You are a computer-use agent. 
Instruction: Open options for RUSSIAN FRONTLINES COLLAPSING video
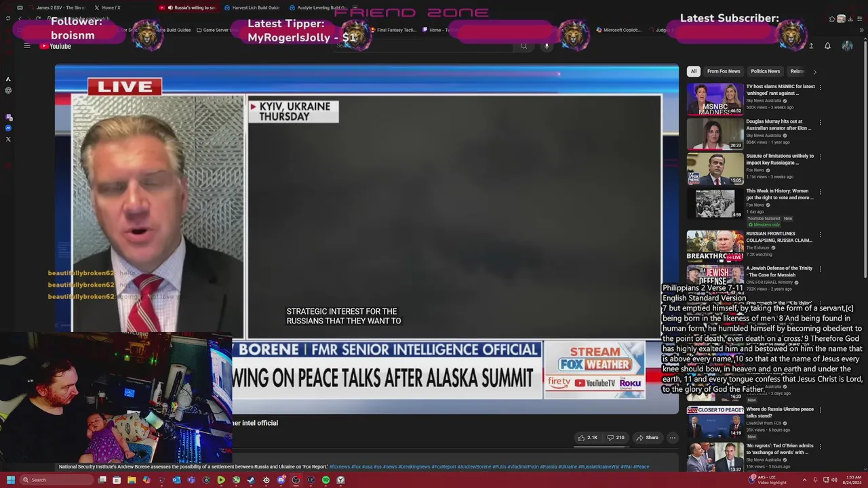click(821, 235)
